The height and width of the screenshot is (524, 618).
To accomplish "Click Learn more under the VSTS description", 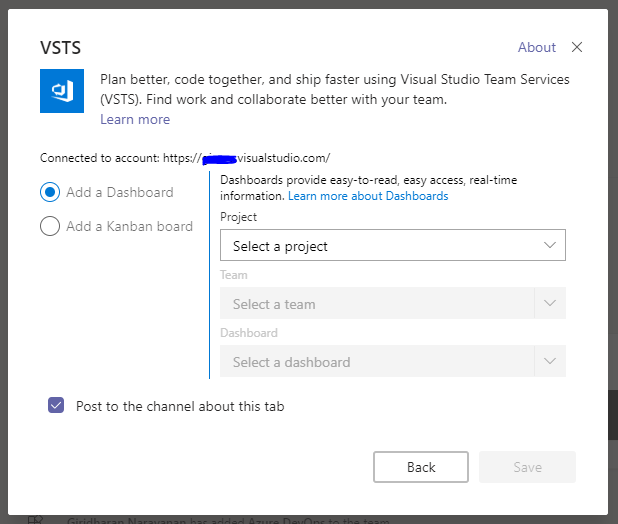I will point(135,120).
